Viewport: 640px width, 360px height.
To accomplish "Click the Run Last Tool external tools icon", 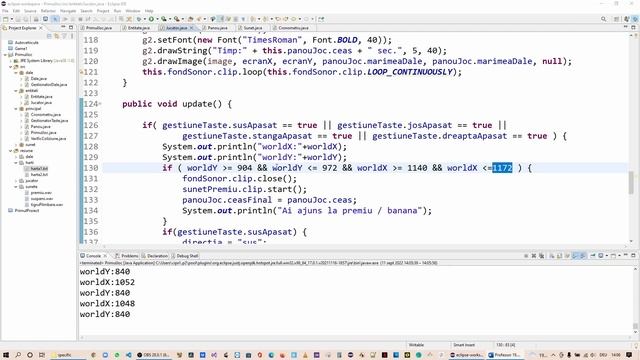I will (x=177, y=19).
